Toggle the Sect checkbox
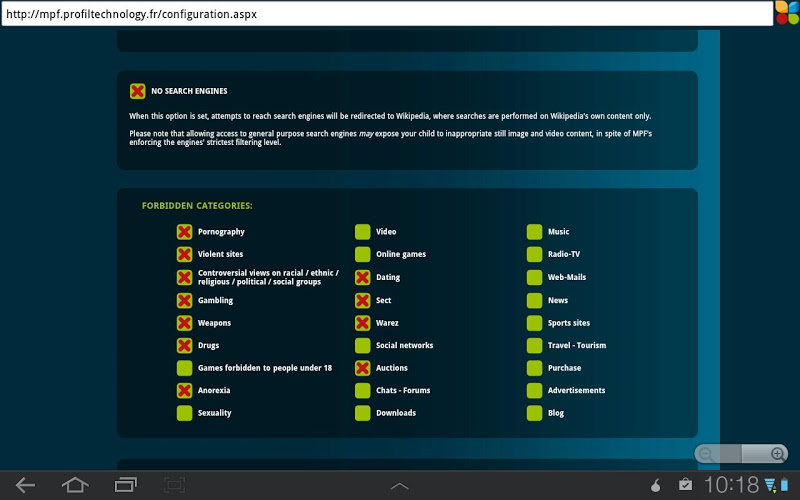Image resolution: width=800 pixels, height=500 pixels. 362,301
